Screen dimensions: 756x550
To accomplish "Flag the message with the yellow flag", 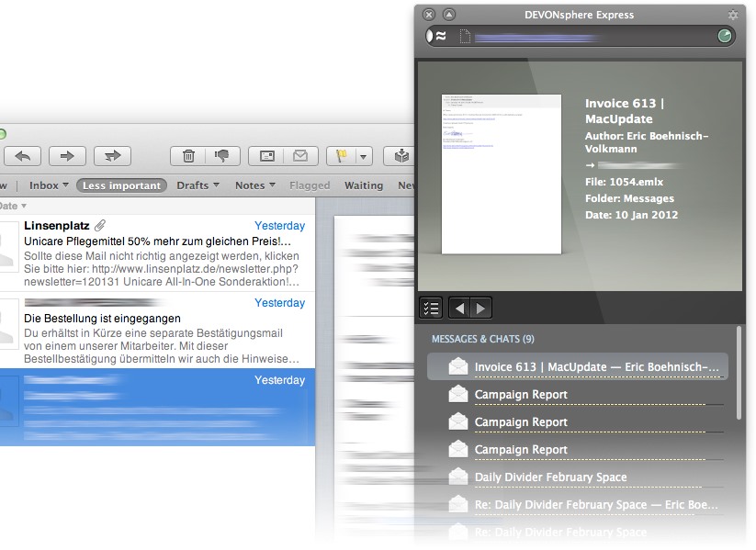I will point(342,156).
